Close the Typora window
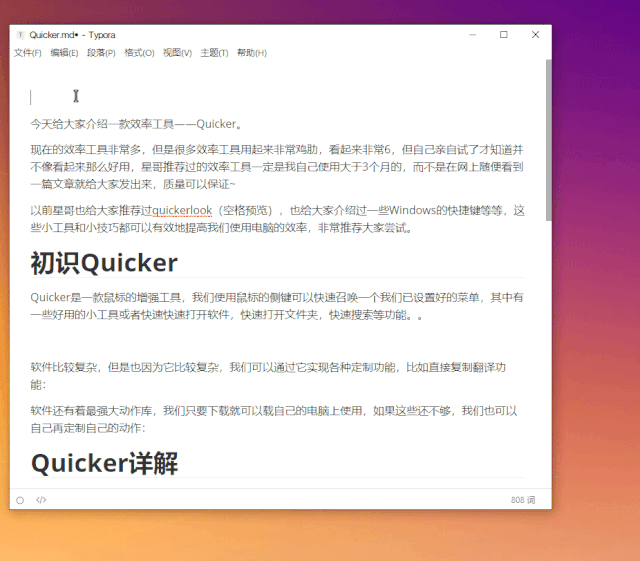The width and height of the screenshot is (640, 561). click(x=536, y=35)
